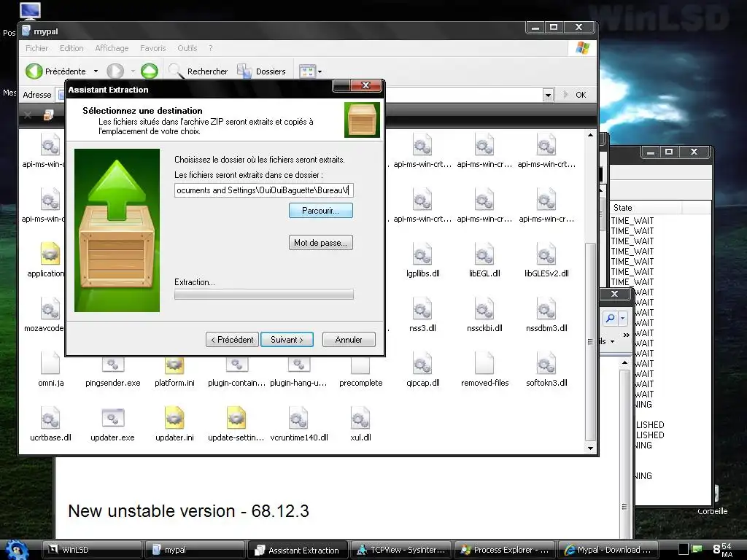The height and width of the screenshot is (560, 747).
Task: Click the green Précédente back arrow
Action: pos(34,71)
